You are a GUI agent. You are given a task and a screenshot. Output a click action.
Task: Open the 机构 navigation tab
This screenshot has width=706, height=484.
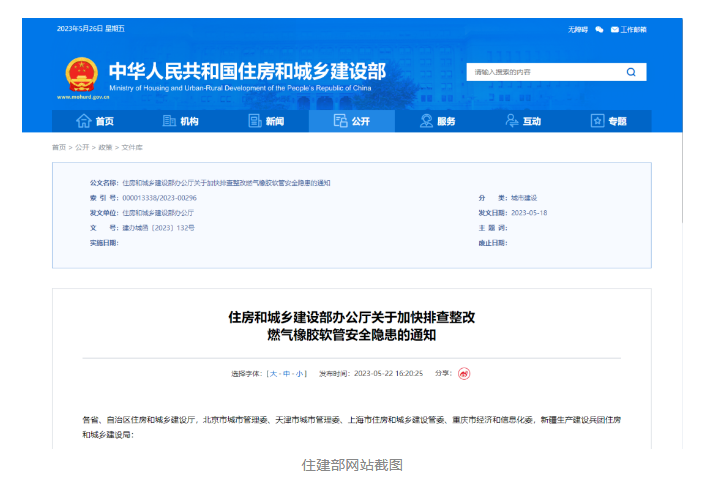click(x=181, y=121)
